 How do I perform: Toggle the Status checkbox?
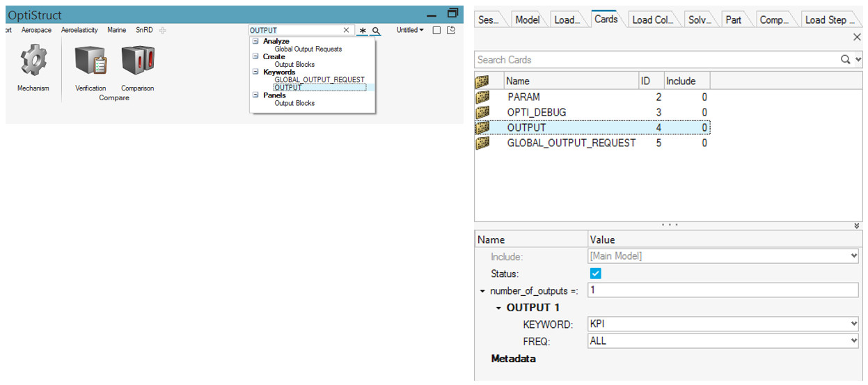595,274
